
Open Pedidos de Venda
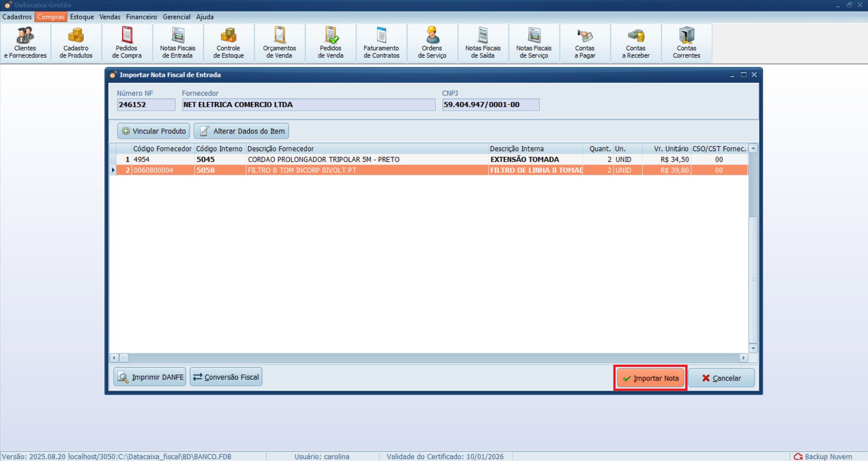tap(330, 42)
